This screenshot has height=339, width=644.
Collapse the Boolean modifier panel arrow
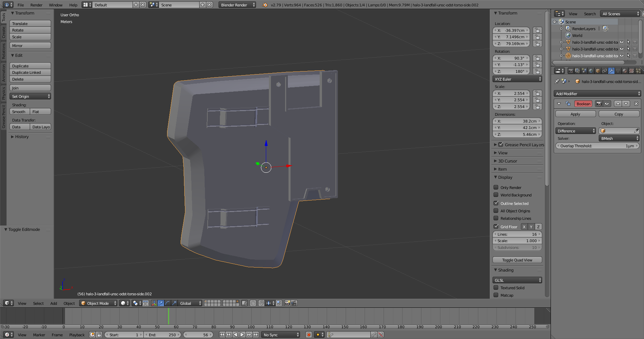[x=559, y=104]
